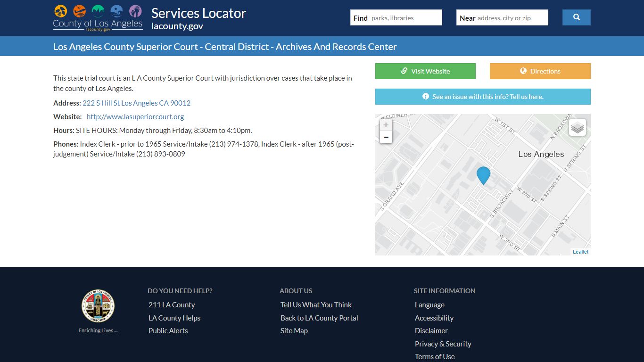
Task: Open the Disclaimer link
Action: pos(431,331)
